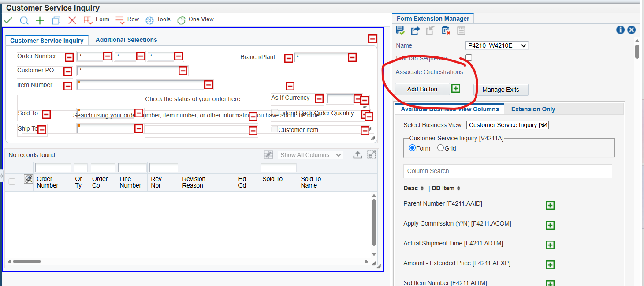Open the Name dropdown P4210_W4210E
644x286 pixels.
point(497,45)
